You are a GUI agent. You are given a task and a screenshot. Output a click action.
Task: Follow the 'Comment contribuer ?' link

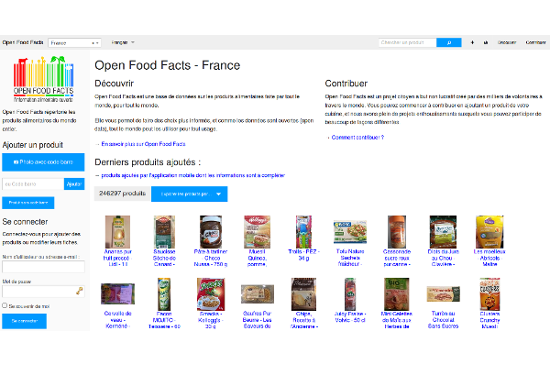357,138
